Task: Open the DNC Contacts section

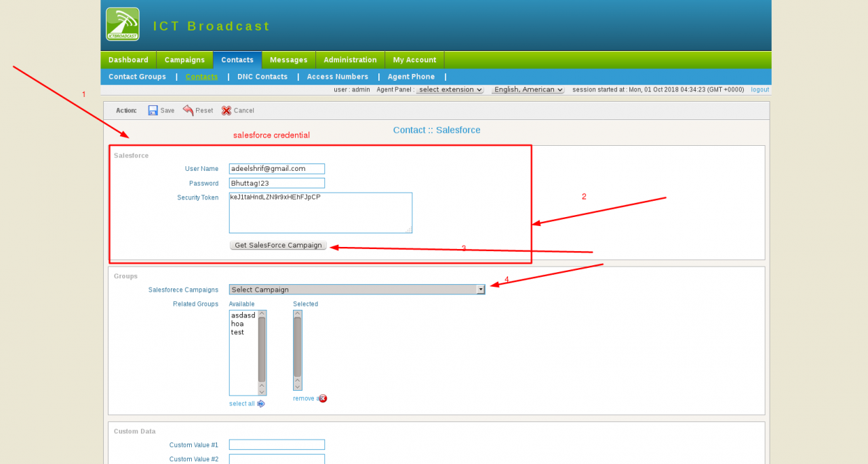Action: pyautogui.click(x=262, y=77)
